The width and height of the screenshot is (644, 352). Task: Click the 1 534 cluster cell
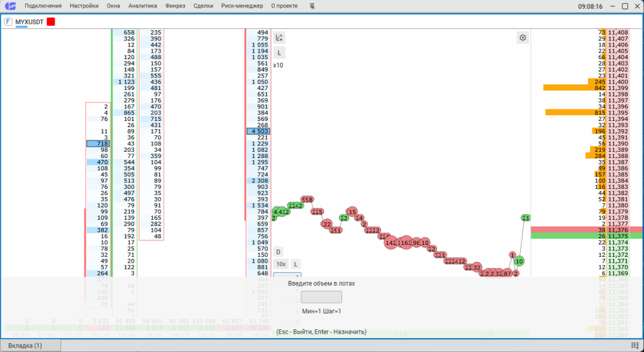point(257,205)
